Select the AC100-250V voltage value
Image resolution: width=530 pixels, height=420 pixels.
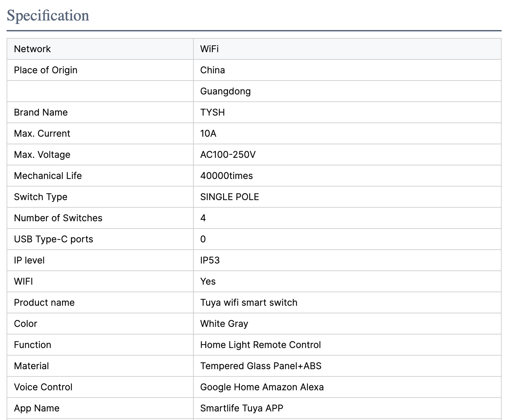[x=228, y=155]
